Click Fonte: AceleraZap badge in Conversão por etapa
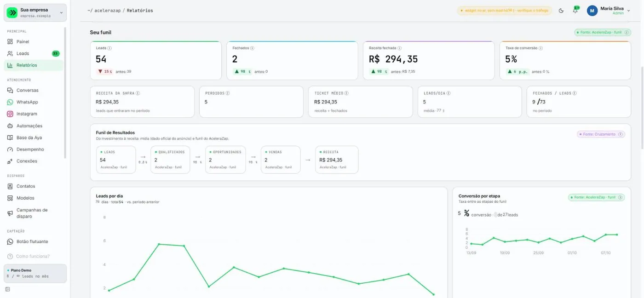This screenshot has width=644, height=298. click(596, 197)
